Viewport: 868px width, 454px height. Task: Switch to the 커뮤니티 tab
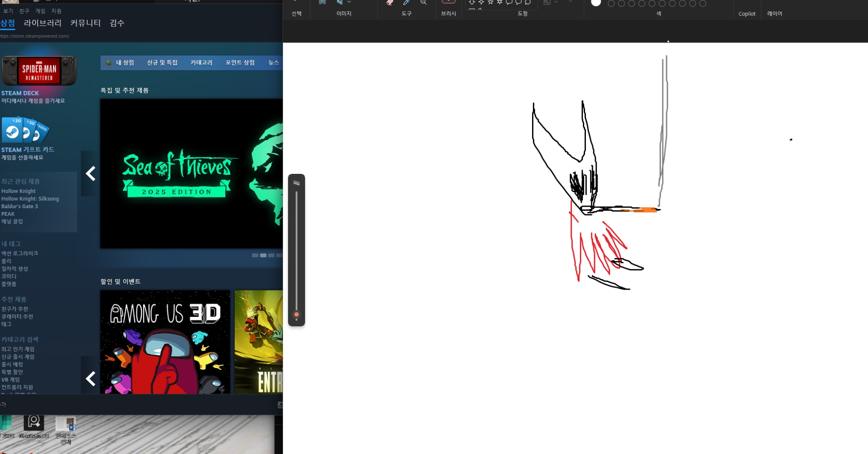coord(85,23)
